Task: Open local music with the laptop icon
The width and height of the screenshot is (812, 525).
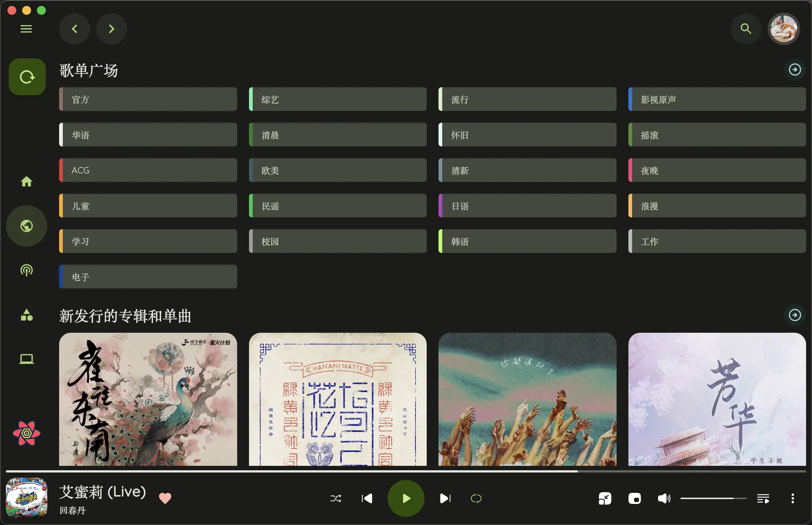Action: (26, 358)
